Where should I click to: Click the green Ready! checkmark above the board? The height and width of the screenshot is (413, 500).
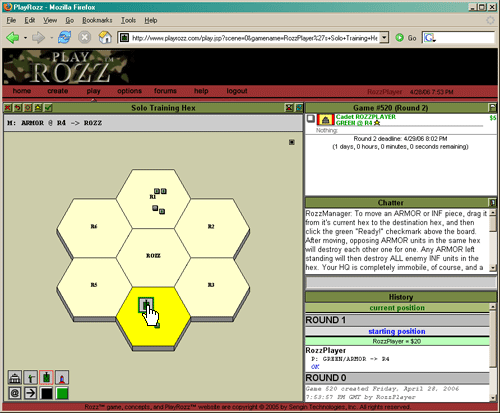coord(49,108)
